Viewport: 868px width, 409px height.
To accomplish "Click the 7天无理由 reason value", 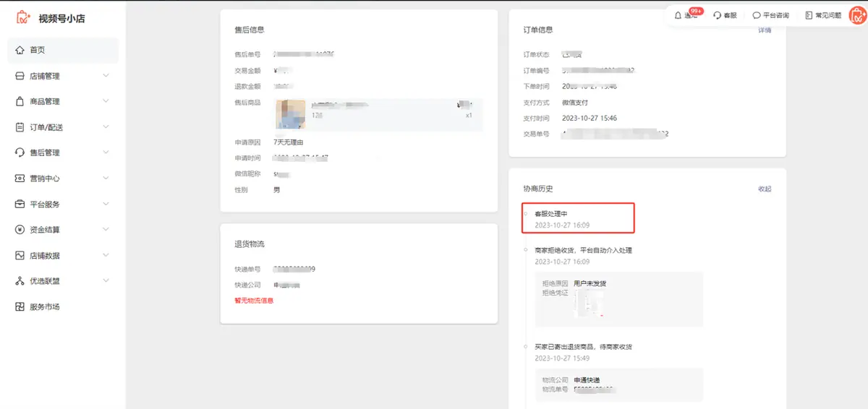I will [289, 142].
